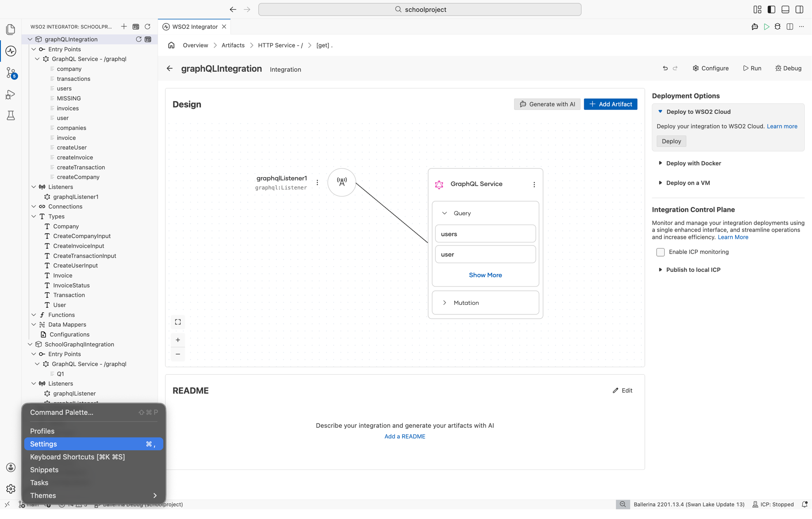Collapse Types tree section
Image resolution: width=812 pixels, height=519 pixels.
click(34, 217)
